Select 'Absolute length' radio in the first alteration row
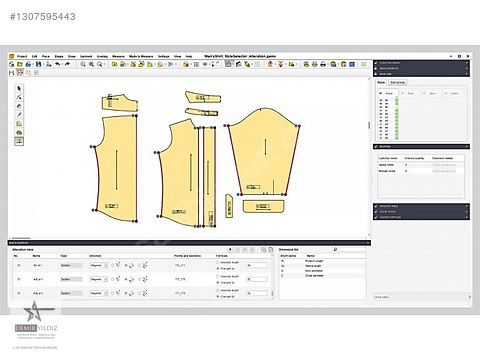 (218, 263)
